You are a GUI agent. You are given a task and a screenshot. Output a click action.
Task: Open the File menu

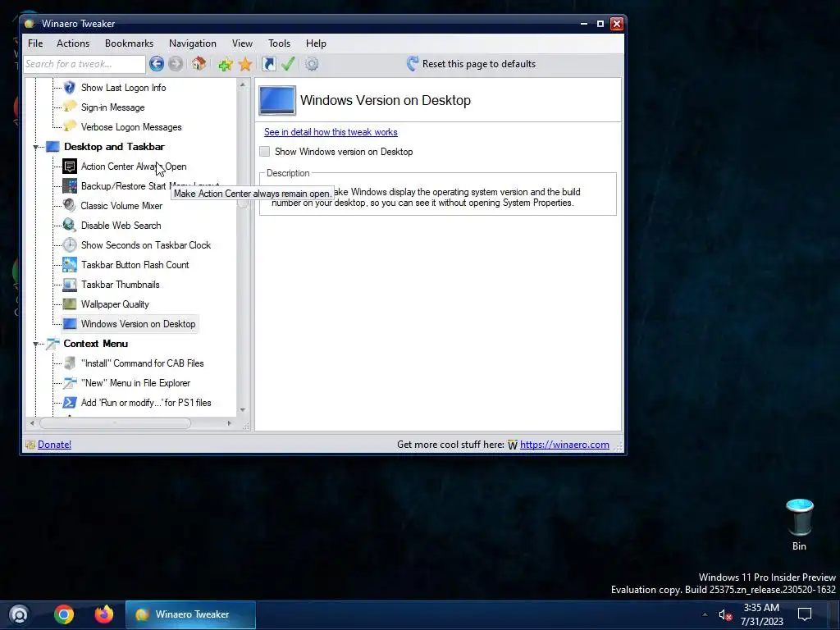click(35, 43)
